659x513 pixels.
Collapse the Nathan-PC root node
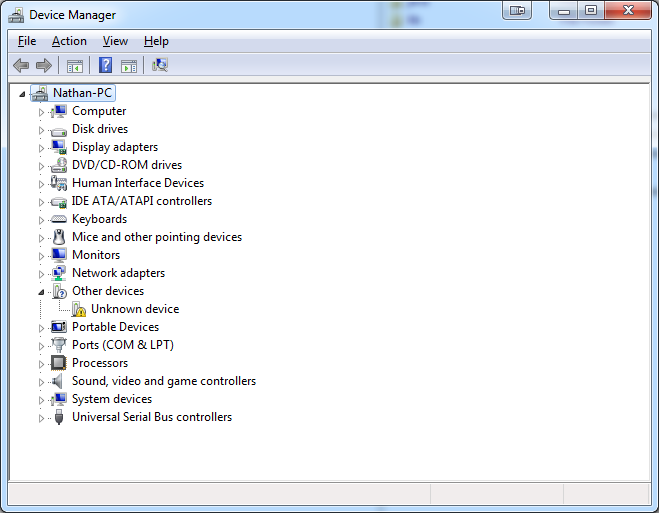23,93
